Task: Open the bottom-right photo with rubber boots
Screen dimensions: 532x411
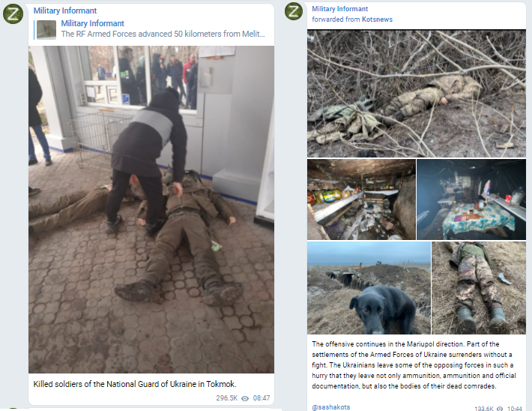Action: [479, 288]
